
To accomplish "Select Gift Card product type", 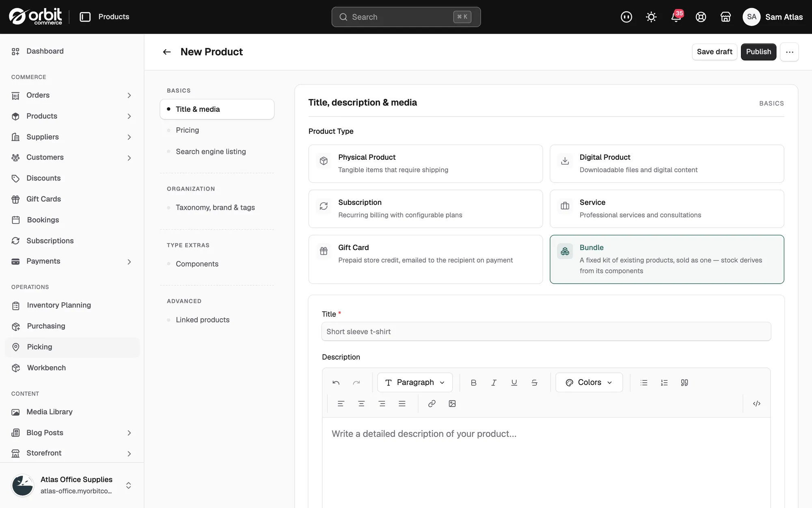I will (425, 259).
